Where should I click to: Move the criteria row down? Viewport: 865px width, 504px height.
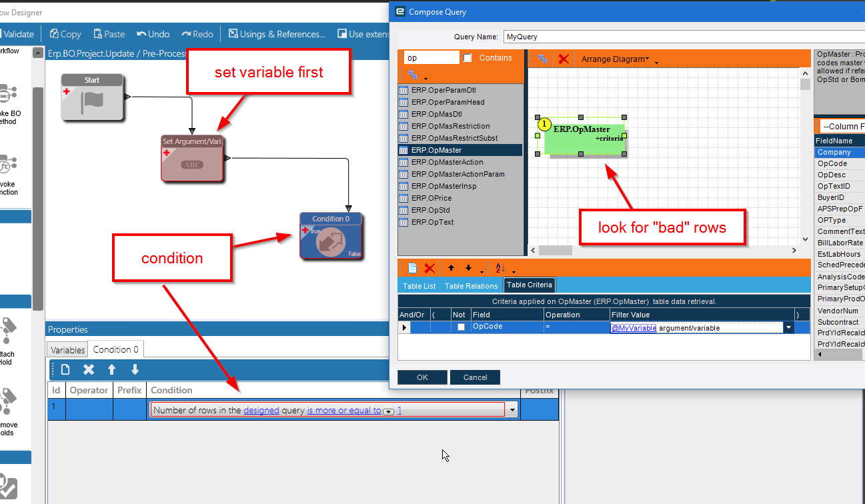(x=468, y=268)
